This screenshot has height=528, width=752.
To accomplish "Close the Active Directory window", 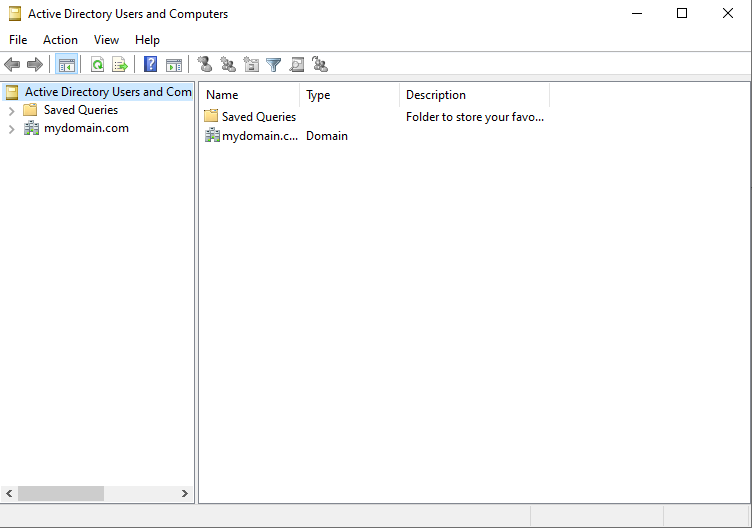I will point(728,13).
